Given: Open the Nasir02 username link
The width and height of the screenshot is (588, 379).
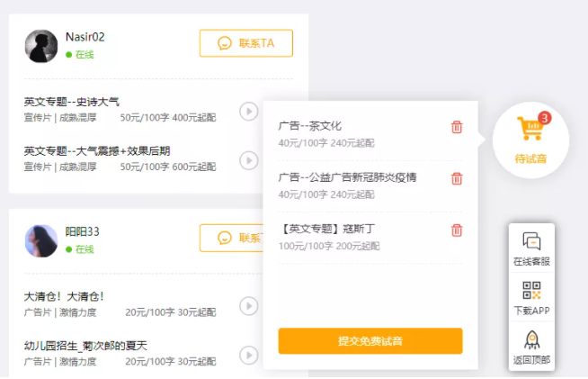Looking at the screenshot, I should click(85, 37).
